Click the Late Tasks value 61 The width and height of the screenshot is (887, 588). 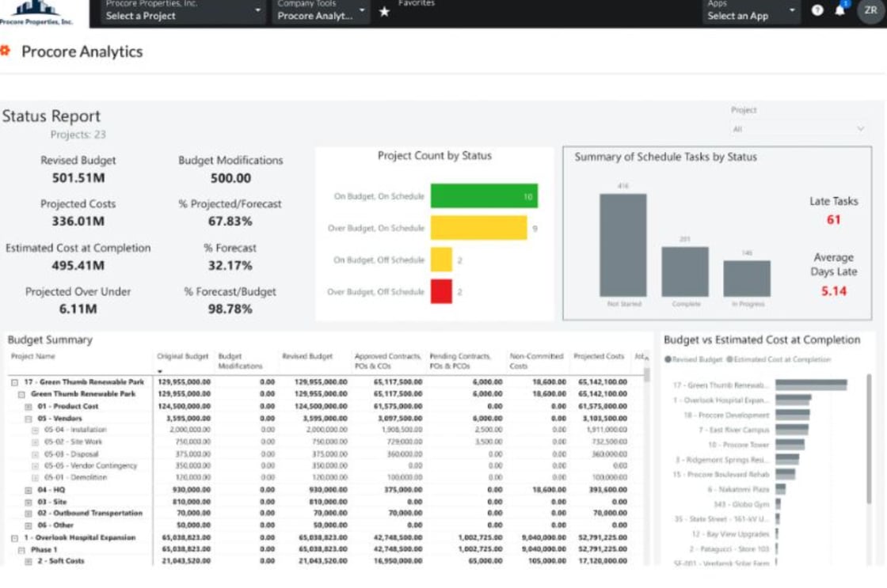(x=833, y=219)
